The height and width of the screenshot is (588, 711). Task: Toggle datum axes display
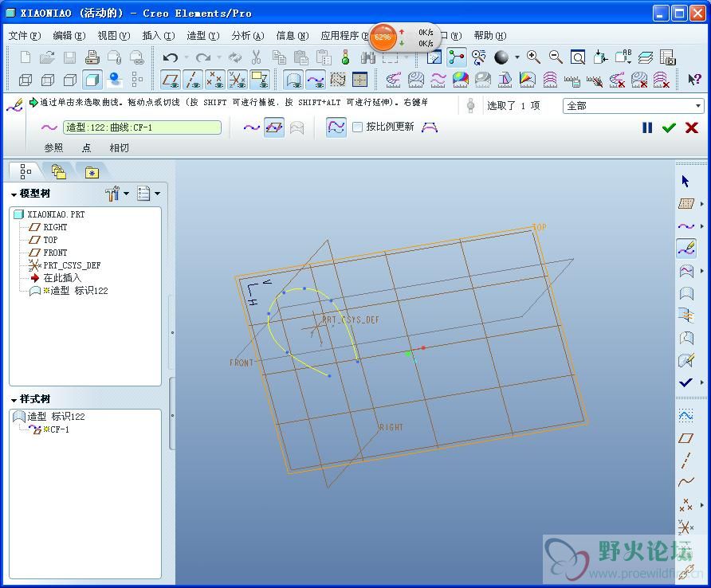point(193,80)
